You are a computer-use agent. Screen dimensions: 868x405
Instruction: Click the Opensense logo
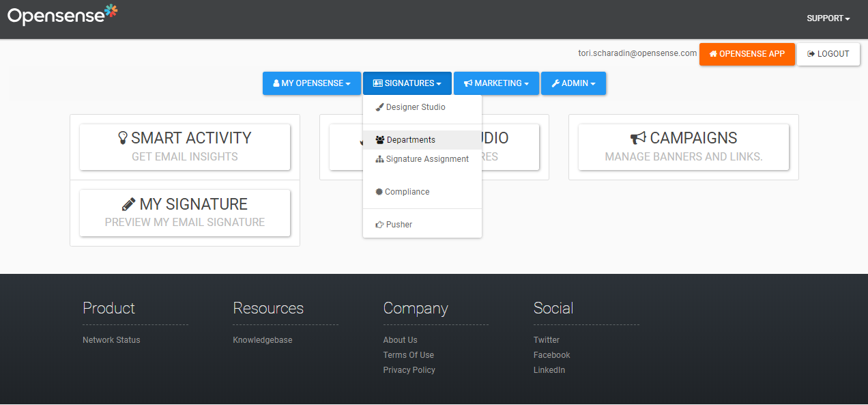[62, 15]
